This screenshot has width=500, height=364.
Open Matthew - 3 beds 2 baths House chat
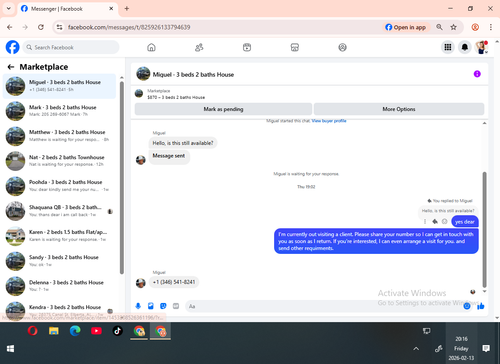[59, 136]
